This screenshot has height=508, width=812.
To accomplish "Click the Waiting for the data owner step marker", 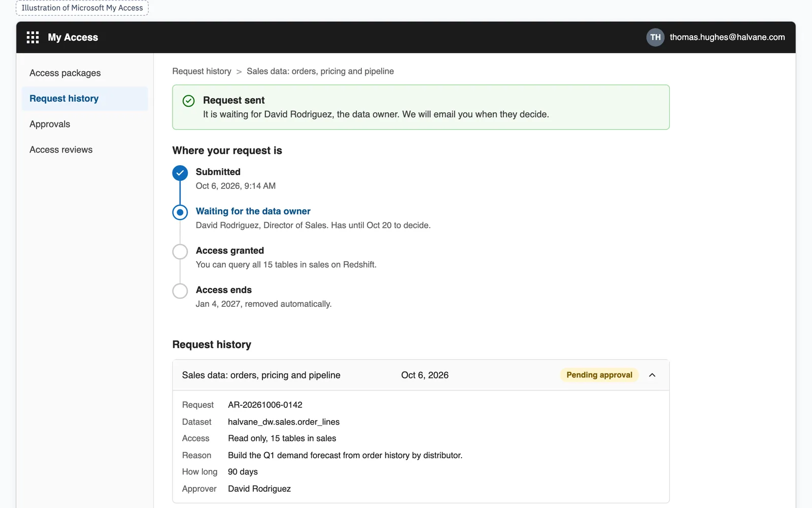I will click(x=180, y=212).
